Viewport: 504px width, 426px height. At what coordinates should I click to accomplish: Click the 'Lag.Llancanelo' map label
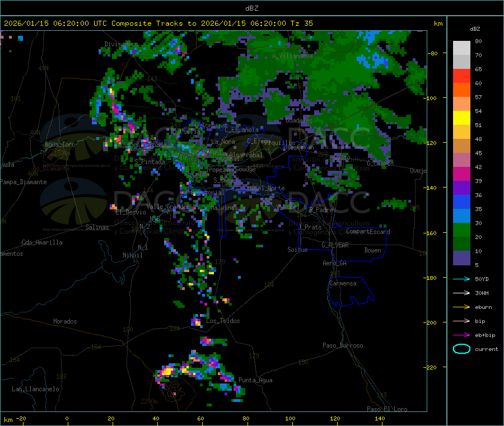pyautogui.click(x=35, y=389)
